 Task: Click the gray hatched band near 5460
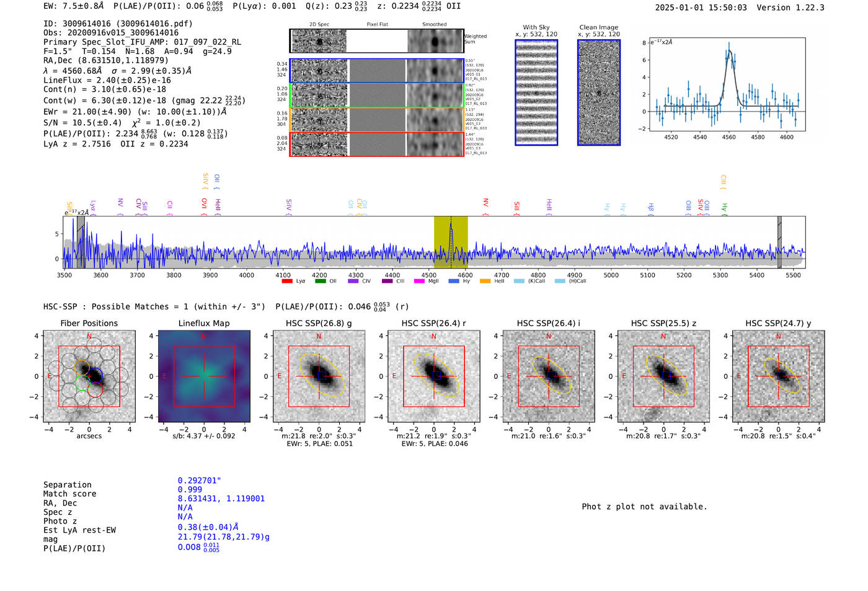779,242
